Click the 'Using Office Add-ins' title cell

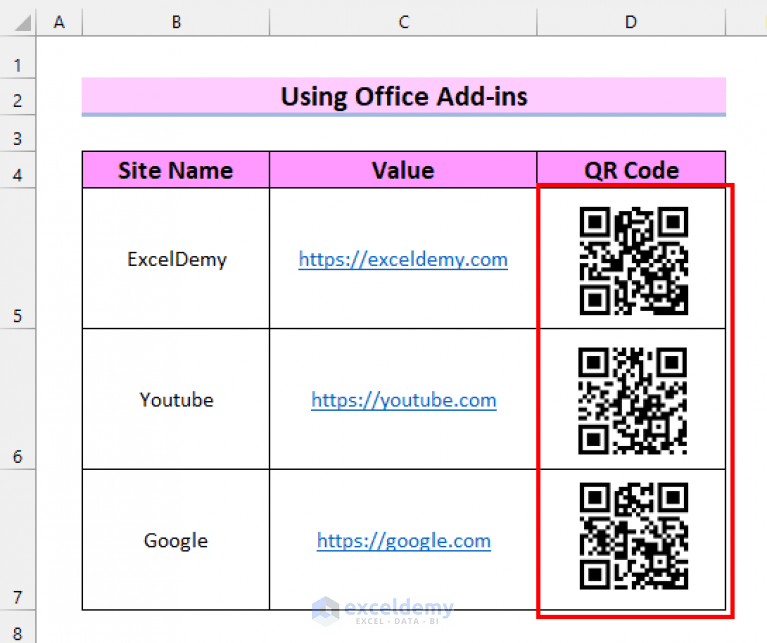pos(404,96)
